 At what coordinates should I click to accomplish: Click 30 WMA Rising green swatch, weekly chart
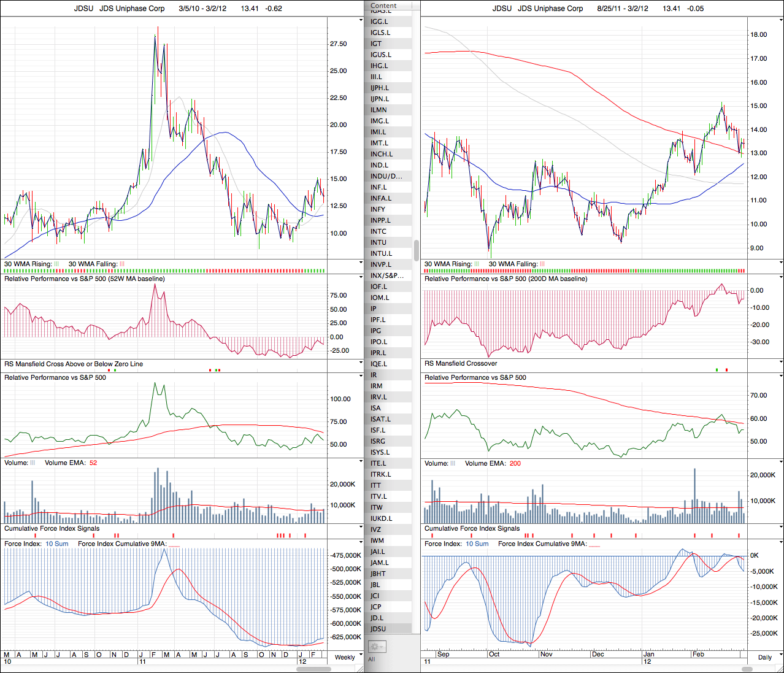[56, 264]
